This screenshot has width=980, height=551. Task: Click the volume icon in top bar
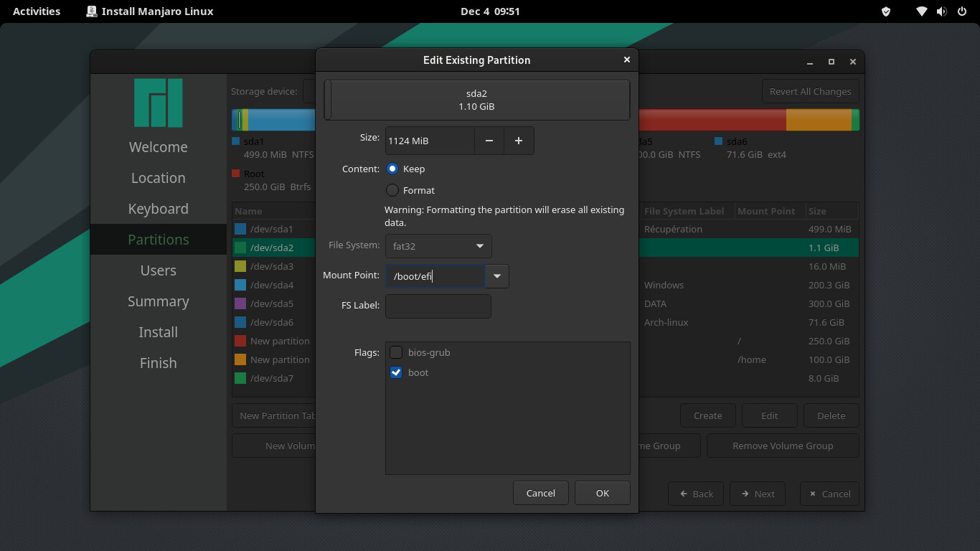[941, 11]
